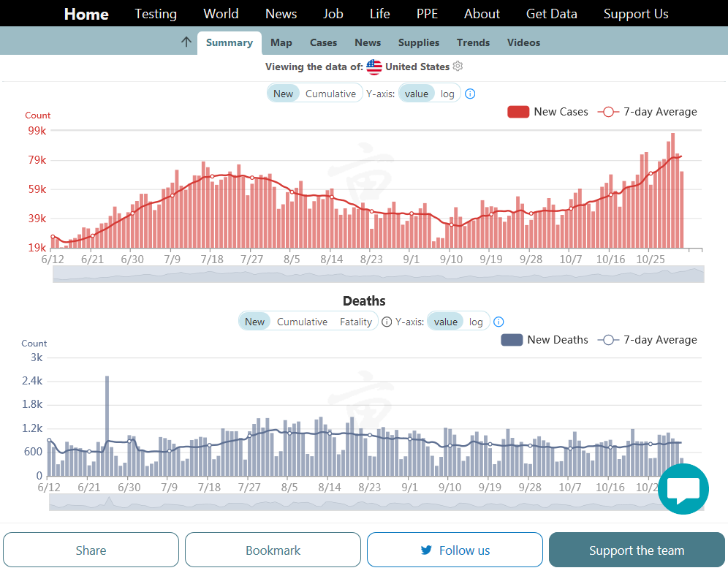Click the info icon beside deaths log option
Image resolution: width=728 pixels, height=576 pixels.
498,322
